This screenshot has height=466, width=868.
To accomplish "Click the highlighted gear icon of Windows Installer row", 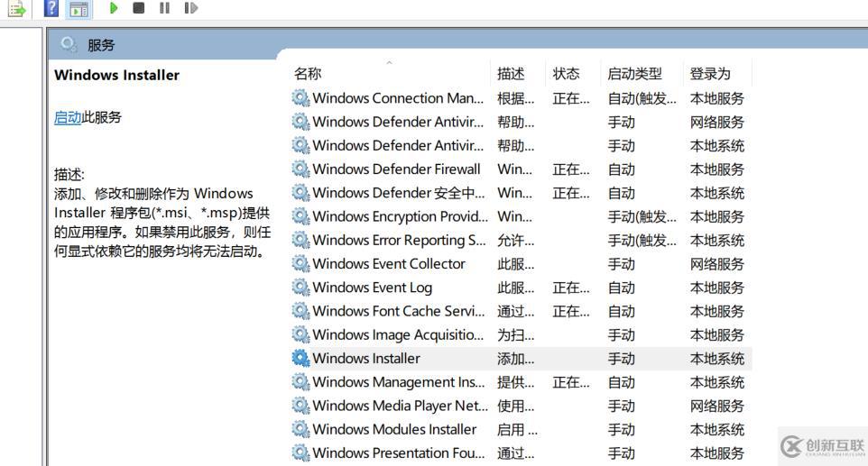I will 300,359.
